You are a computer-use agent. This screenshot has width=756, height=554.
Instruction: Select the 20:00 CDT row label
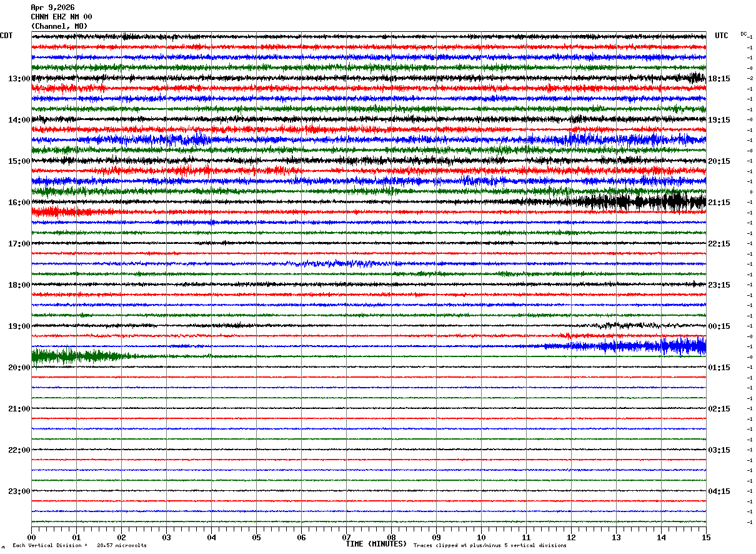19,368
